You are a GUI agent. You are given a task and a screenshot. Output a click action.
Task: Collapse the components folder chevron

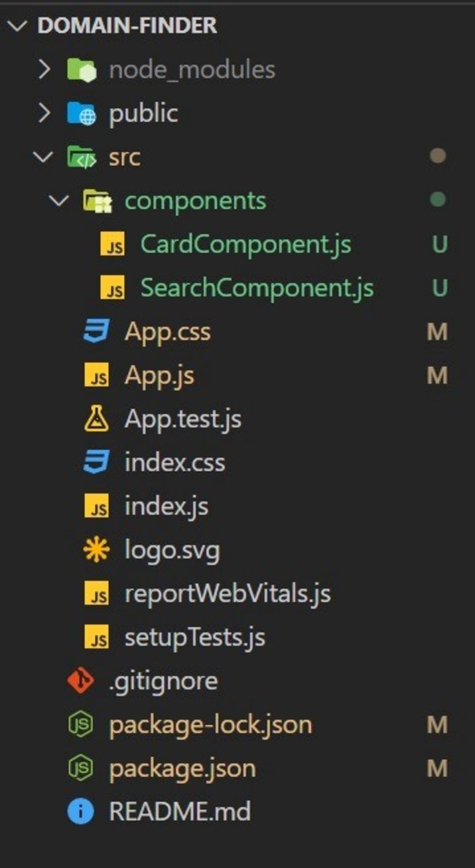click(x=60, y=201)
